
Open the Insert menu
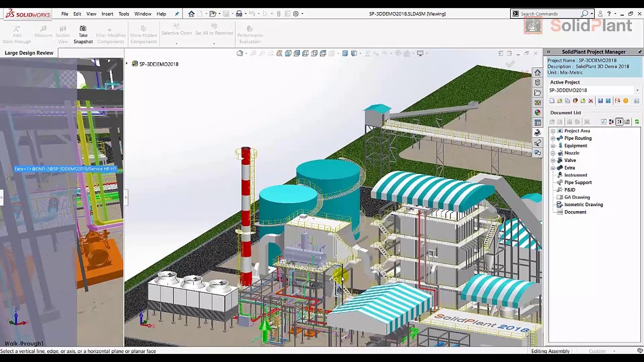(107, 14)
